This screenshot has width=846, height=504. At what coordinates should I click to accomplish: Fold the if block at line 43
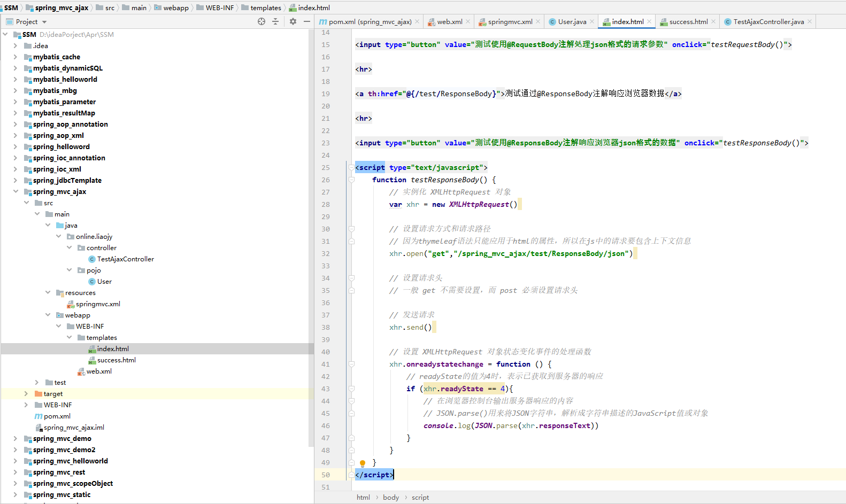tap(351, 389)
